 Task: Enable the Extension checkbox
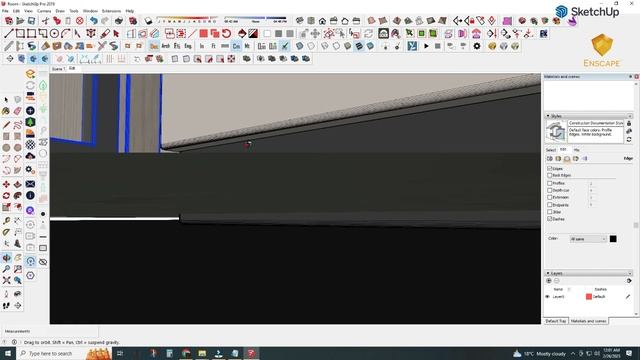tap(549, 197)
